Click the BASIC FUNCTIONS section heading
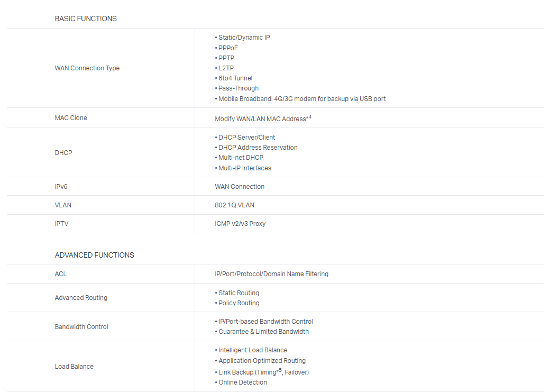Screen dimensions: 559x392 tap(86, 19)
